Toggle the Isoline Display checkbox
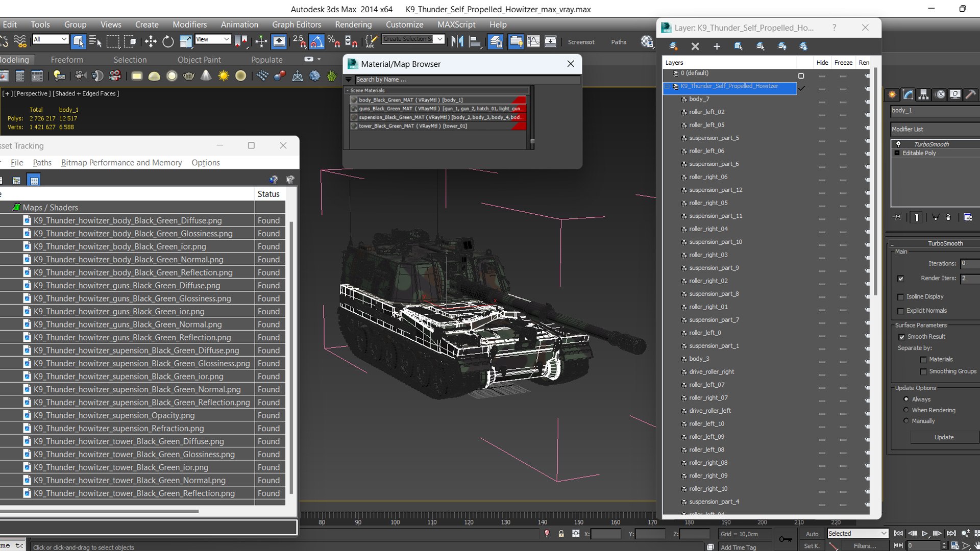This screenshot has height=551, width=980. [901, 297]
